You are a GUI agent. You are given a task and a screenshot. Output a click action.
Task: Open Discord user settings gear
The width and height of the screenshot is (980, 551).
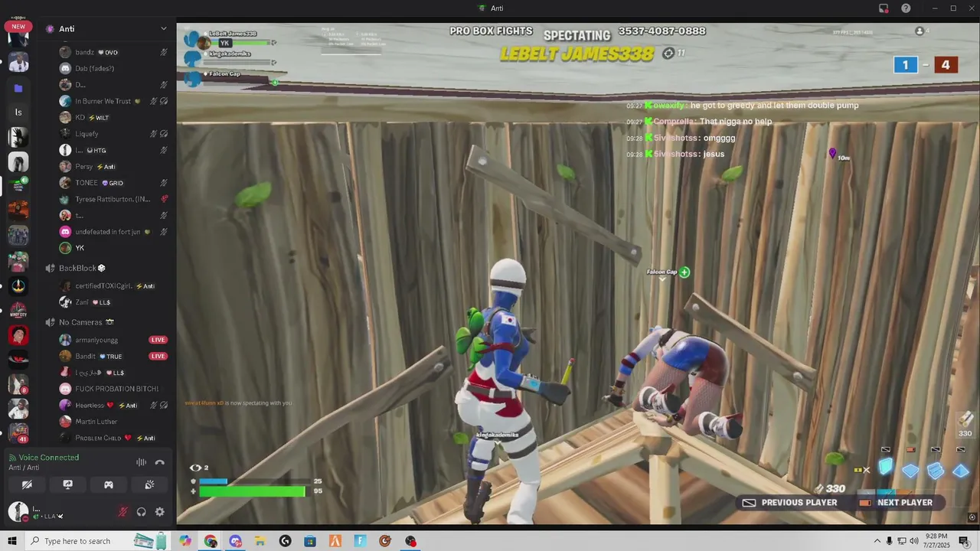(x=159, y=512)
